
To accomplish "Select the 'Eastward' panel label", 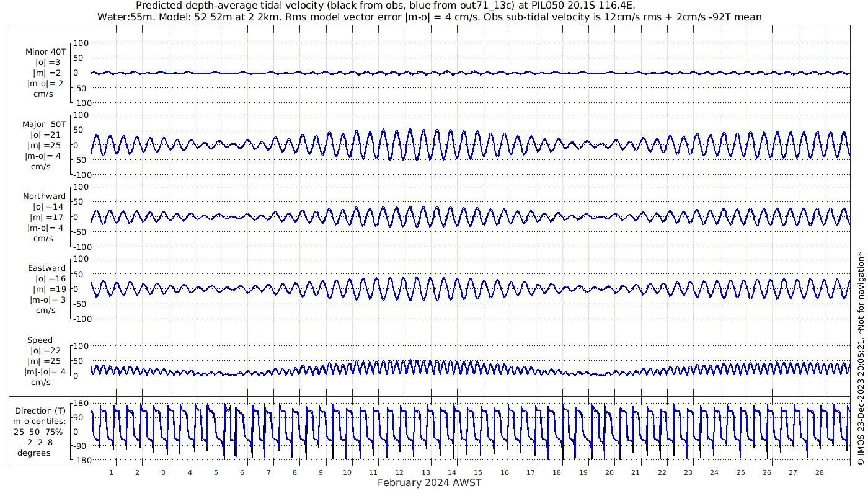I will pyautogui.click(x=46, y=268).
